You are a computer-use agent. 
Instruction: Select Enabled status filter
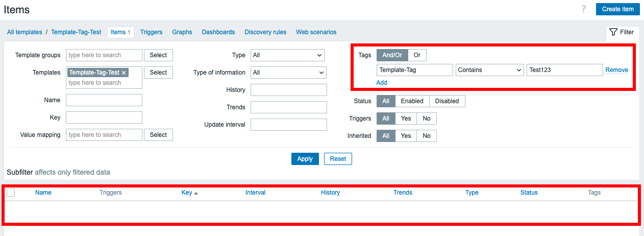point(412,101)
